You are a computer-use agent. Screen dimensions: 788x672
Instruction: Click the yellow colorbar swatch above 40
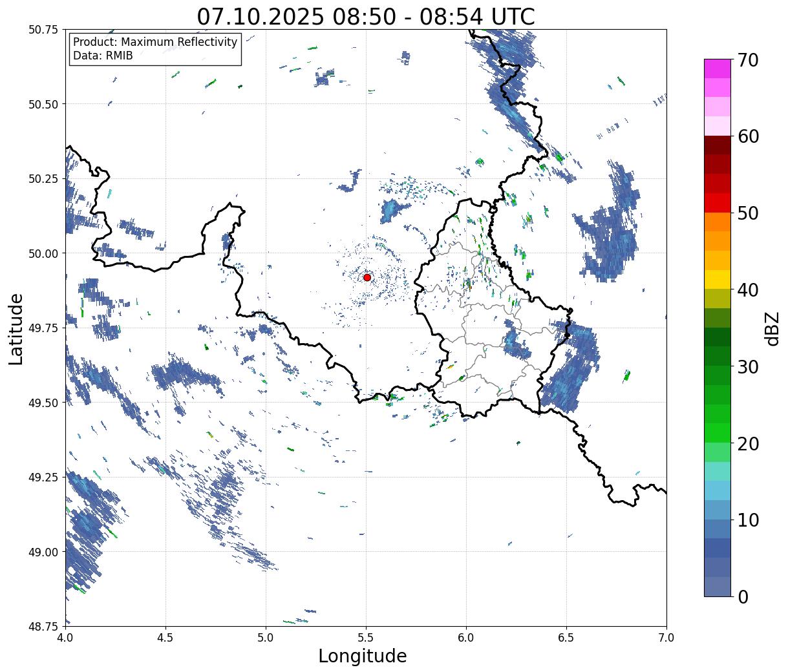[x=718, y=280]
